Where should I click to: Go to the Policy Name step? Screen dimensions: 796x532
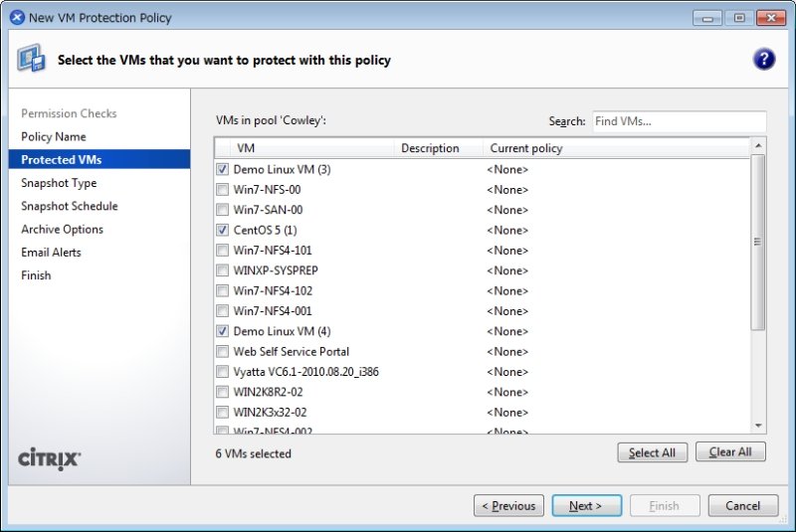(x=54, y=136)
